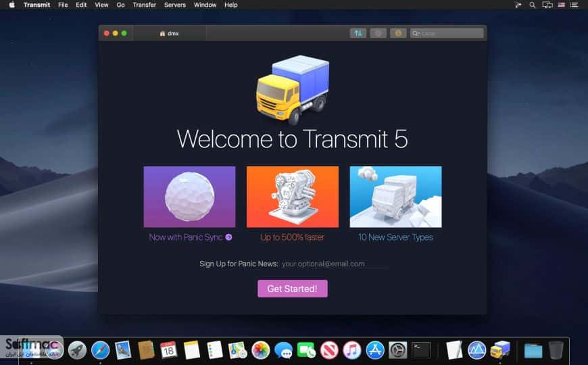Open the Apple menu
The height and width of the screenshot is (365, 588).
(x=11, y=5)
